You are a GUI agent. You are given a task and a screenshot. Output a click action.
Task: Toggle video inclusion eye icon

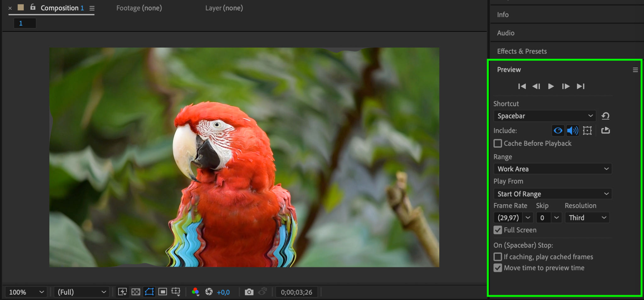pyautogui.click(x=558, y=130)
